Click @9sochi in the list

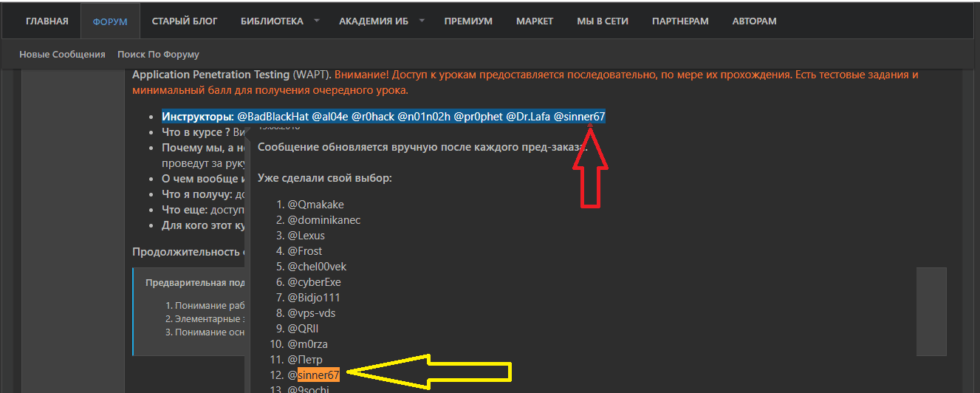coord(309,389)
